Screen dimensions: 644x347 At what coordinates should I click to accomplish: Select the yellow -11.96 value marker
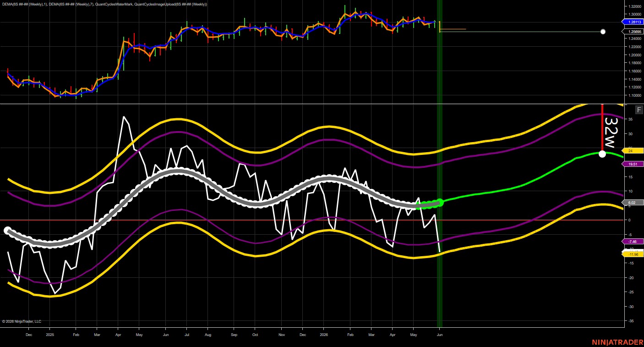point(633,254)
